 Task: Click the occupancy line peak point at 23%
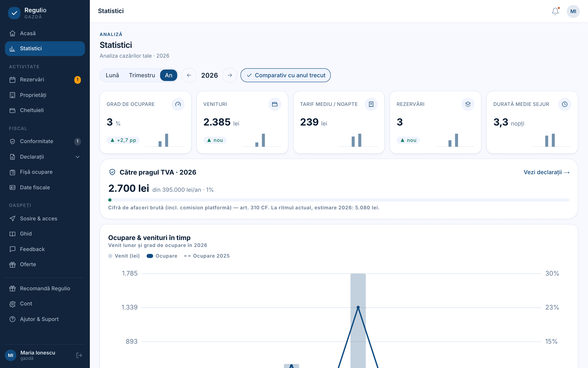[358, 307]
